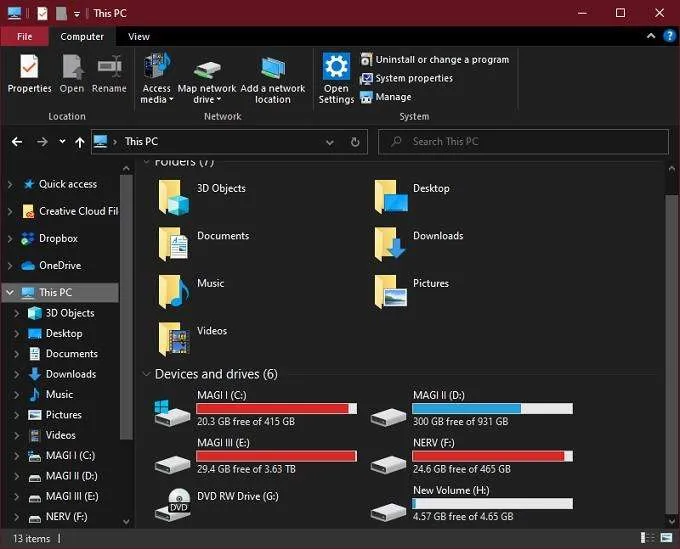Viewport: 680px width, 549px height.
Task: Switch to the File tab
Action: coord(24,36)
